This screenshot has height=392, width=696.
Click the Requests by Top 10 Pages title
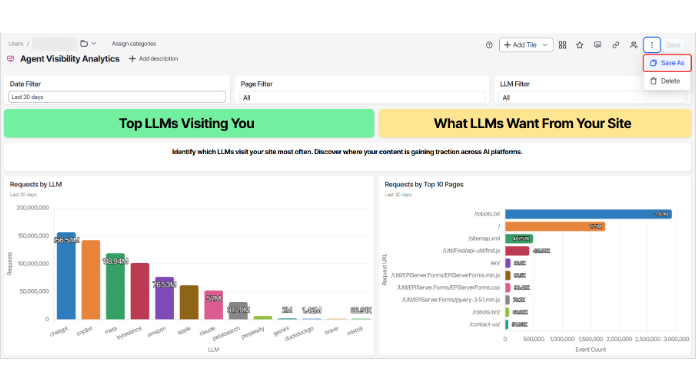(x=424, y=184)
